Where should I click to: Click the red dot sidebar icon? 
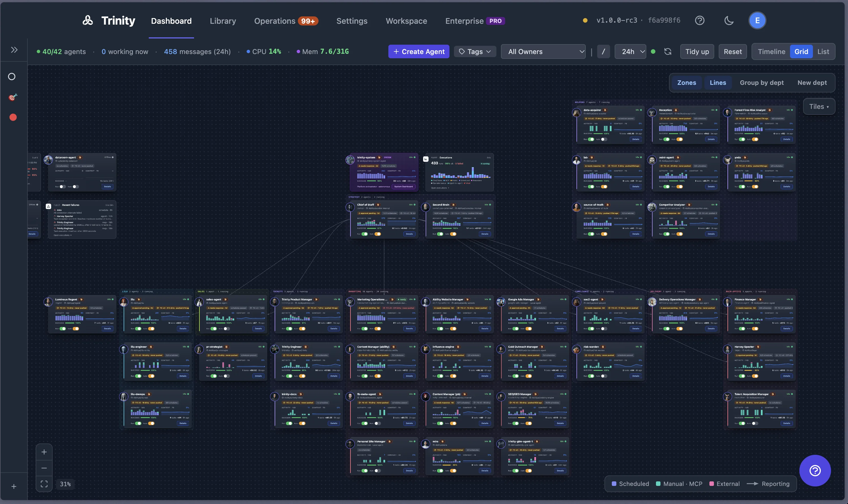click(13, 117)
